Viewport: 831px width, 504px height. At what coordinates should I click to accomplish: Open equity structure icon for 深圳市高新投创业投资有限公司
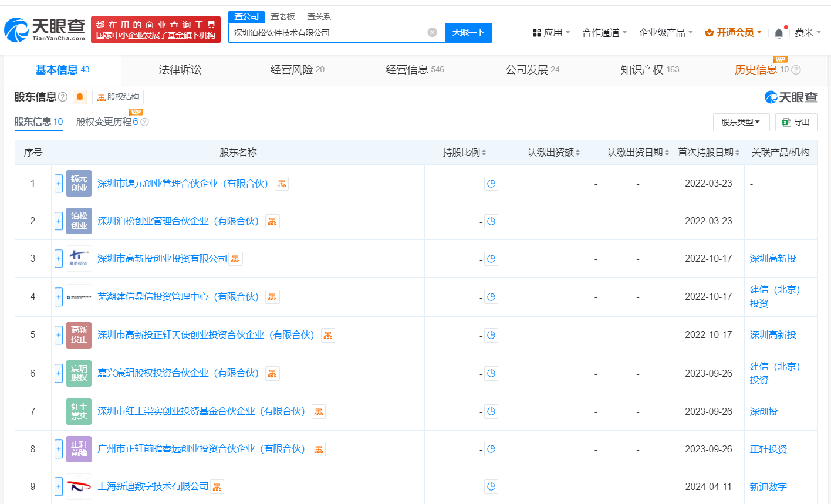[x=235, y=259]
